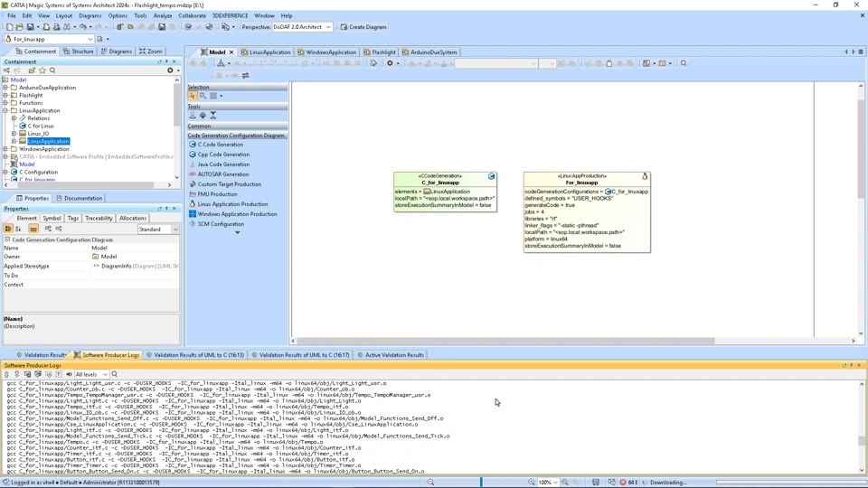Click the red 64 E error indicator
Image resolution: width=868 pixels, height=488 pixels.
pyautogui.click(x=629, y=482)
